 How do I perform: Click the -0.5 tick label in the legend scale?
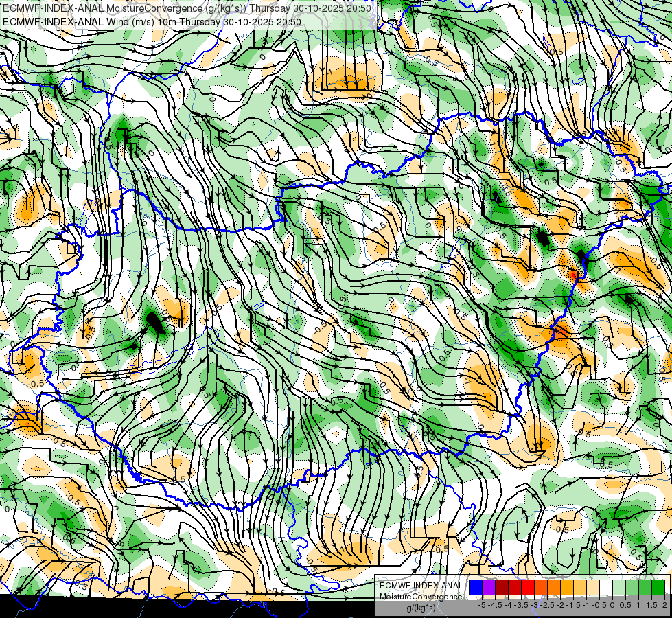point(599,605)
